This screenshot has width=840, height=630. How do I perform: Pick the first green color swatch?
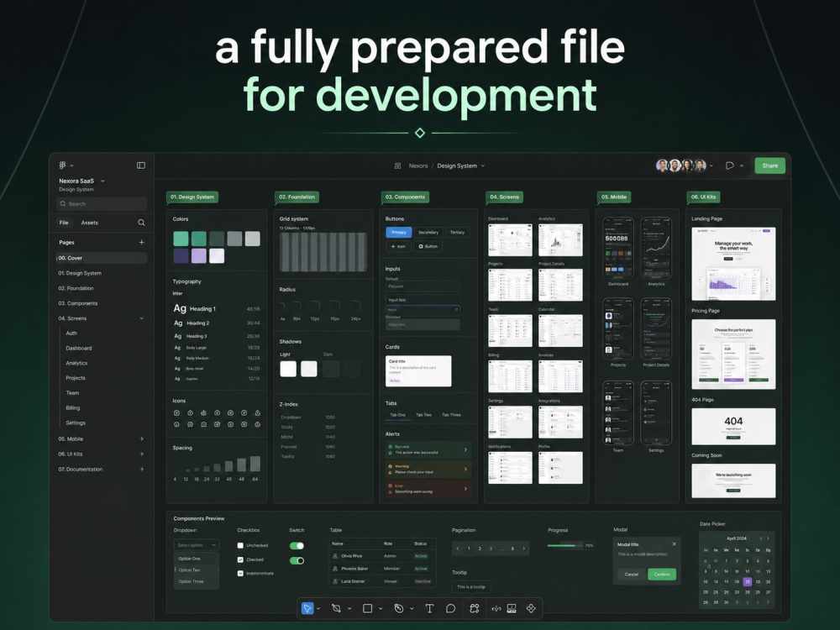181,239
